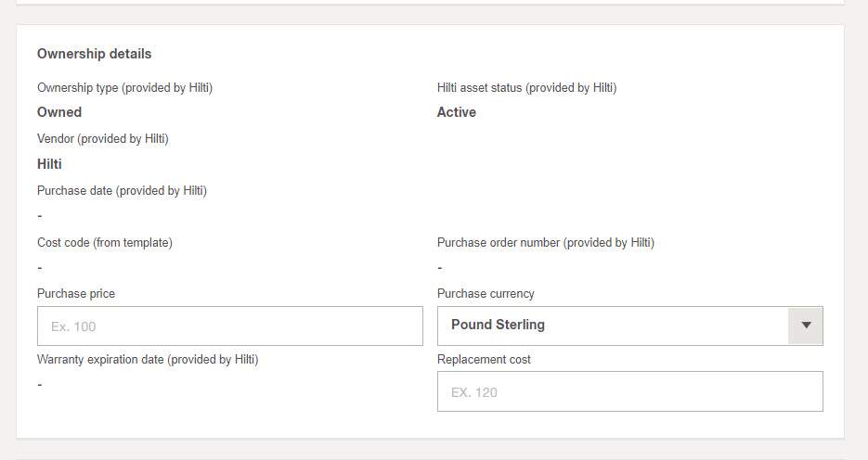Click the Hilti asset status label

point(526,88)
